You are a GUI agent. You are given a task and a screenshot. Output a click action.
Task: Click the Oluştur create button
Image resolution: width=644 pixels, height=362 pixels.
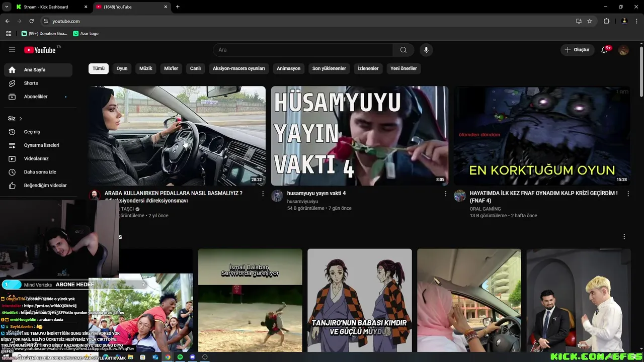point(577,50)
